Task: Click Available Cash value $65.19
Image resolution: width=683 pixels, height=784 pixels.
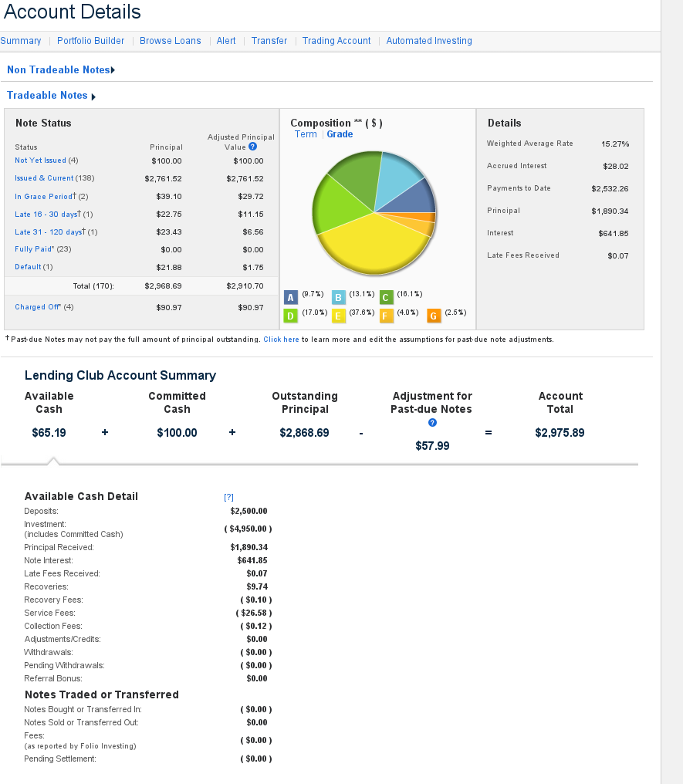Action: (49, 432)
